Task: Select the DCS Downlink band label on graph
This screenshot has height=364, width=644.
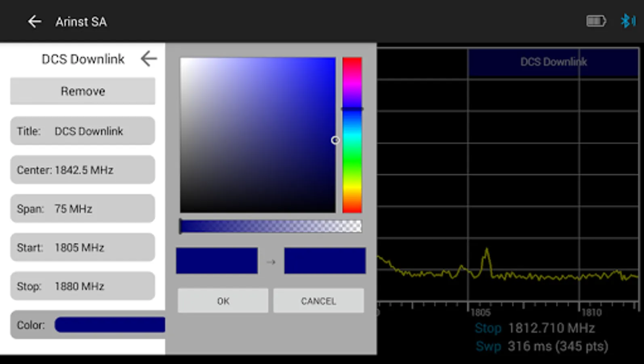Action: (x=554, y=62)
